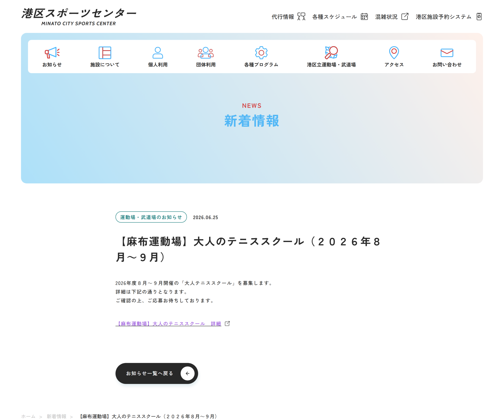Click the 2026.06.25 date text
The width and height of the screenshot is (504, 420).
pos(206,217)
